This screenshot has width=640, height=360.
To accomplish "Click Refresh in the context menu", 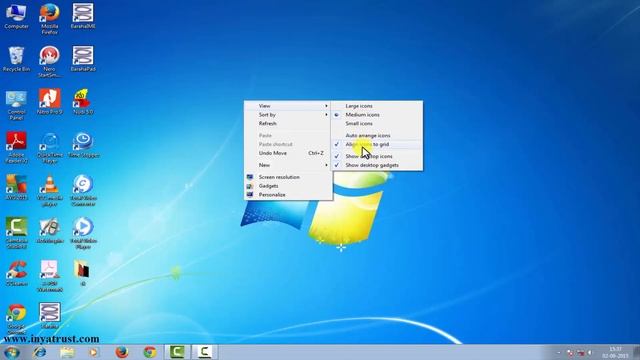I will [288, 123].
